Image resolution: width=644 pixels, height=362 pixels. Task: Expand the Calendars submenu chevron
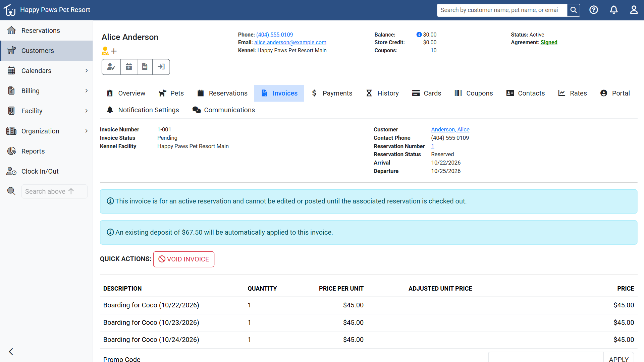tap(87, 71)
